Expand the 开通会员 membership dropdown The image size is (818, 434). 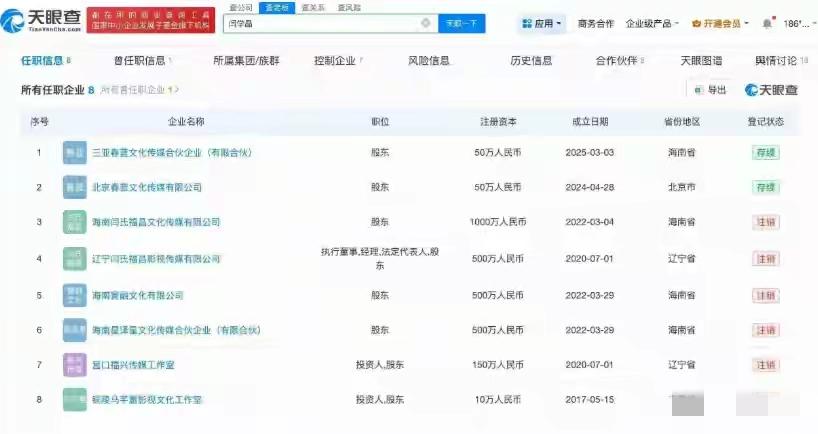[720, 23]
